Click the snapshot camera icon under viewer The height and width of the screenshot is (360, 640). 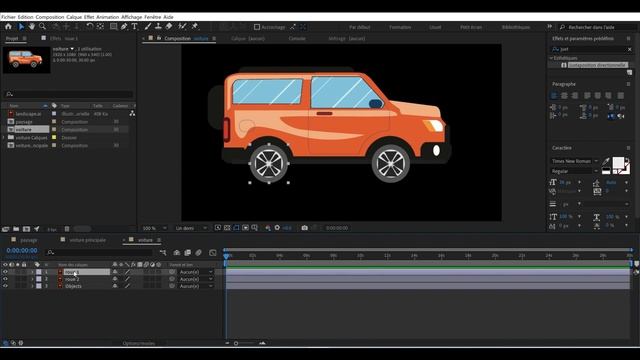click(x=304, y=228)
